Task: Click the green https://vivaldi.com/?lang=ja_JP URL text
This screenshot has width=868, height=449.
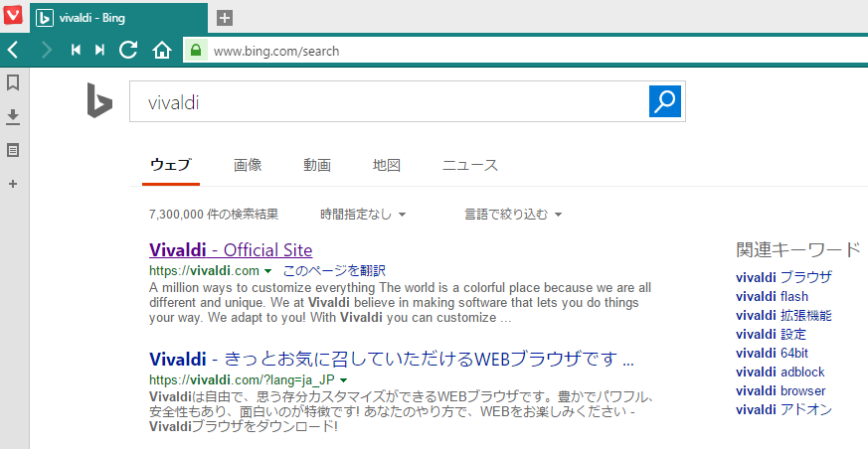Action: 242,379
